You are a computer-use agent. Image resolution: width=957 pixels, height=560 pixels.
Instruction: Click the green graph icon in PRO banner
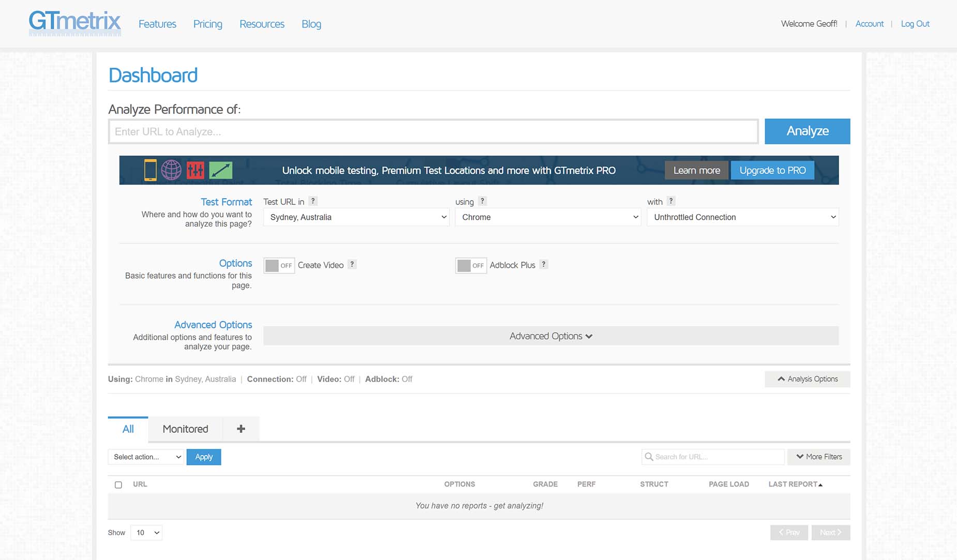[x=221, y=170]
